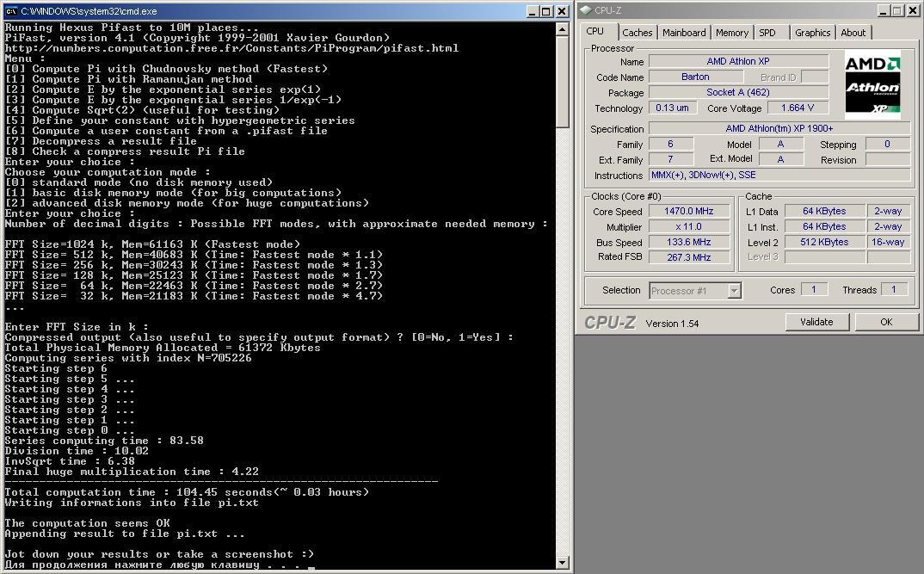
Task: Click the Bus Speed value '133.6 MHz'
Action: pyautogui.click(x=689, y=242)
